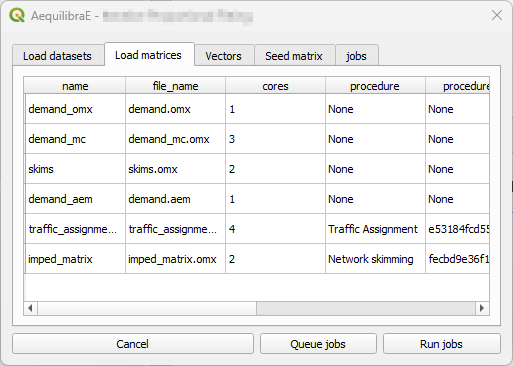This screenshot has height=366, width=513.
Task: Select the demand_aem name cell
Action: pos(75,199)
